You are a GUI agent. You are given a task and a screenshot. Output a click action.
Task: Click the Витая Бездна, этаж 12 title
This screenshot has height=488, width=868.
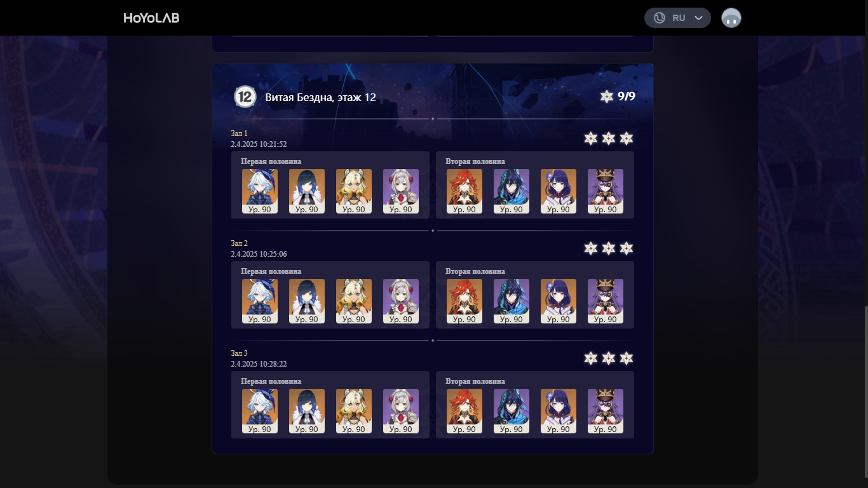coord(321,97)
